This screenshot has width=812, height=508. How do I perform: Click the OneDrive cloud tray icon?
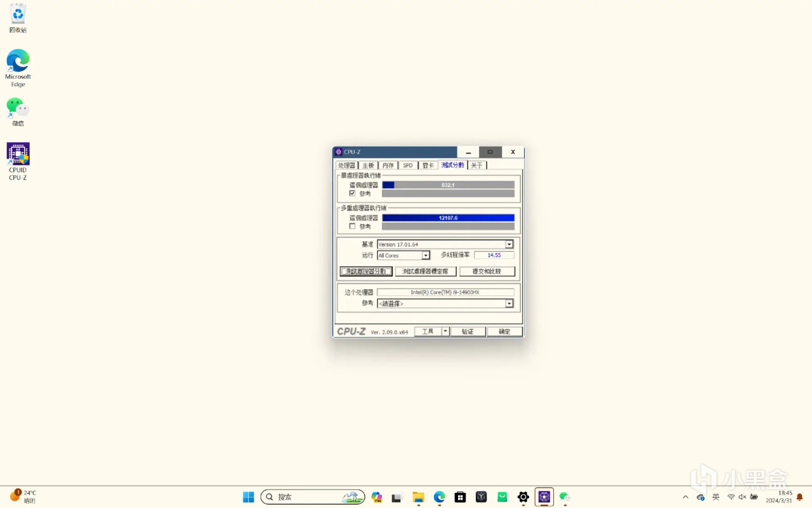[x=700, y=497]
